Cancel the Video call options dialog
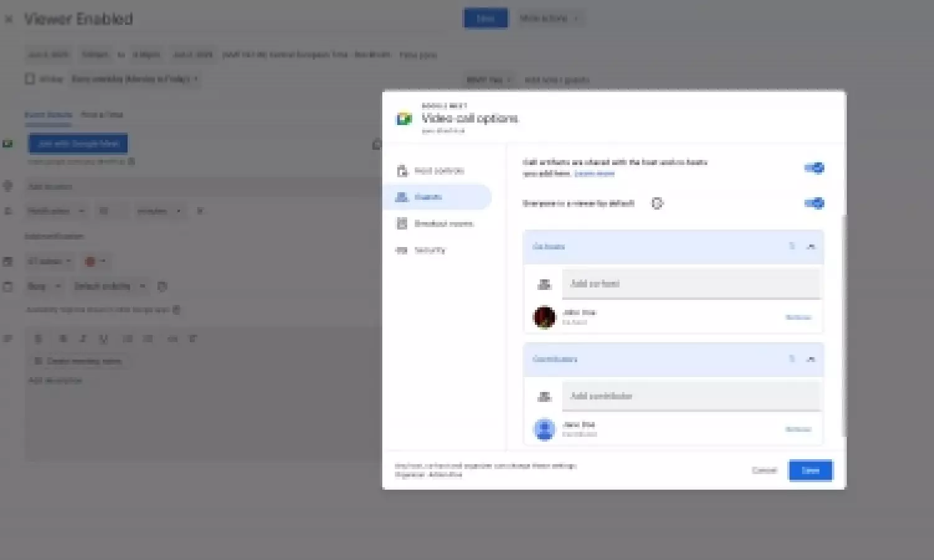 pos(764,470)
